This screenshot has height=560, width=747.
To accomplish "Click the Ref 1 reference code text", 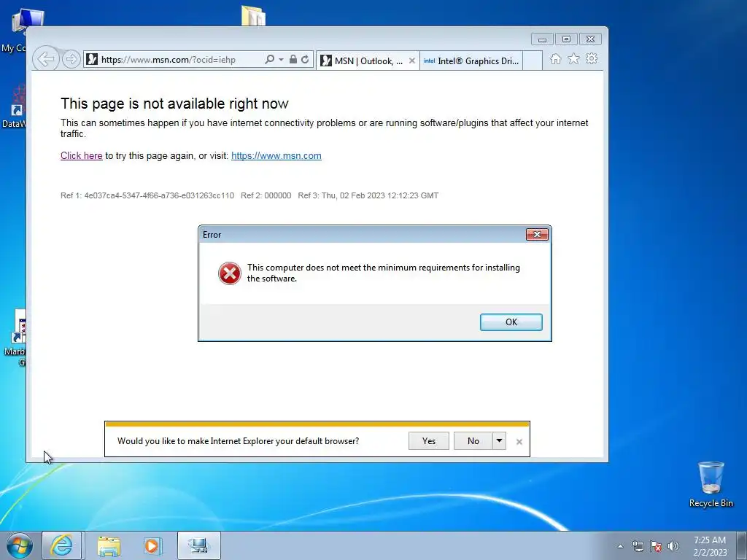I will click(147, 195).
